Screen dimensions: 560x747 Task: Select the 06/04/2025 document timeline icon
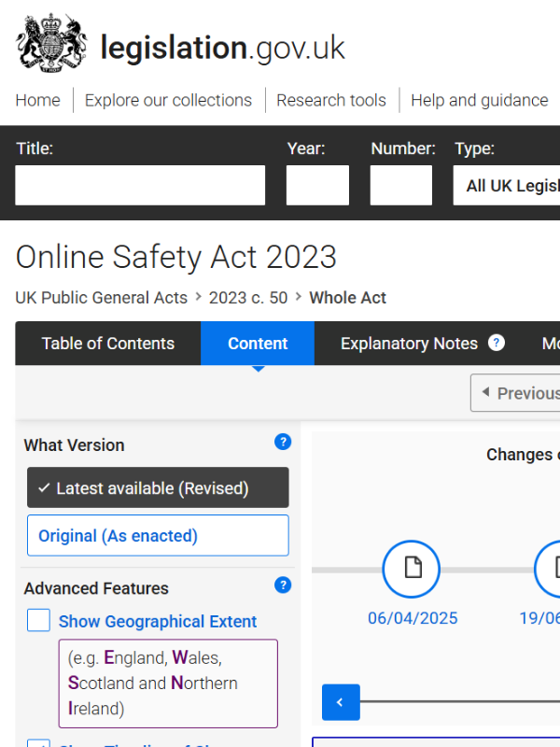411,569
